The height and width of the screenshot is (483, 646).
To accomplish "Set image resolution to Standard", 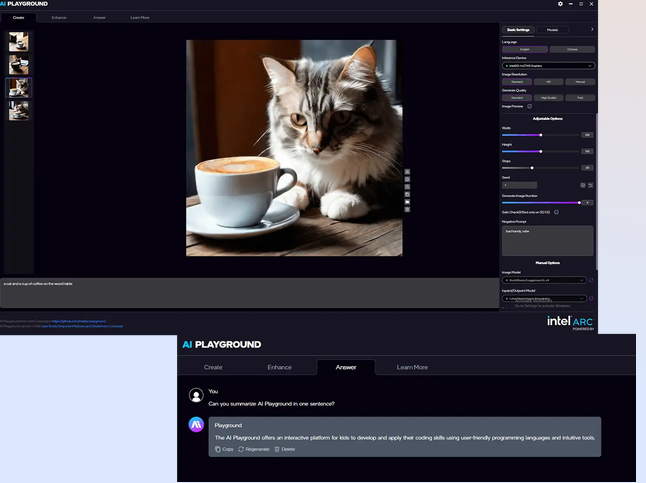I will click(517, 82).
